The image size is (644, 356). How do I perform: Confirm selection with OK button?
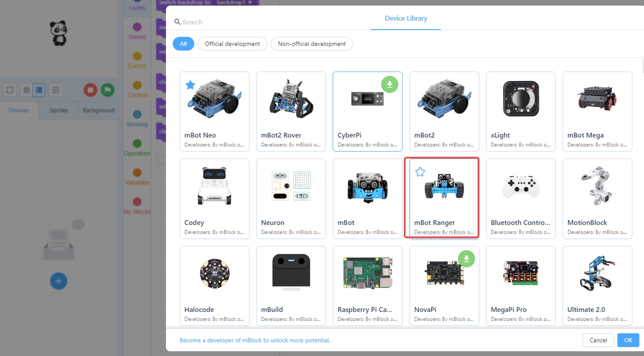628,340
